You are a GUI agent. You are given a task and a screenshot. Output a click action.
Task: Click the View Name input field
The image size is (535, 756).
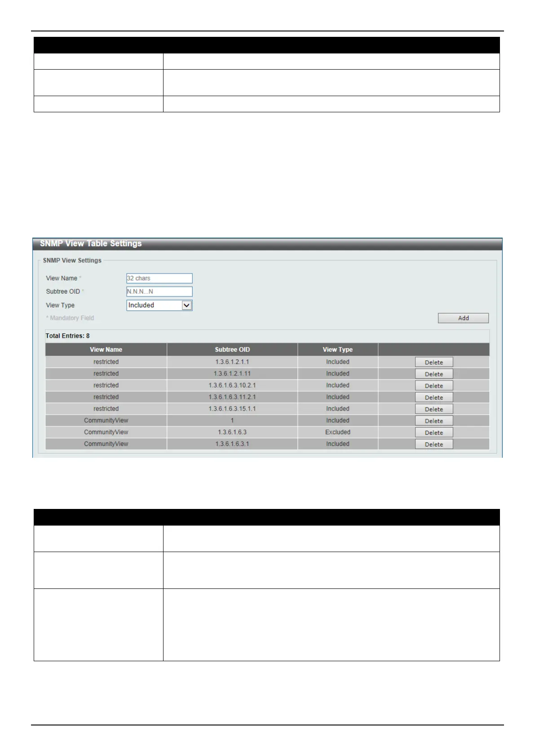click(x=159, y=279)
